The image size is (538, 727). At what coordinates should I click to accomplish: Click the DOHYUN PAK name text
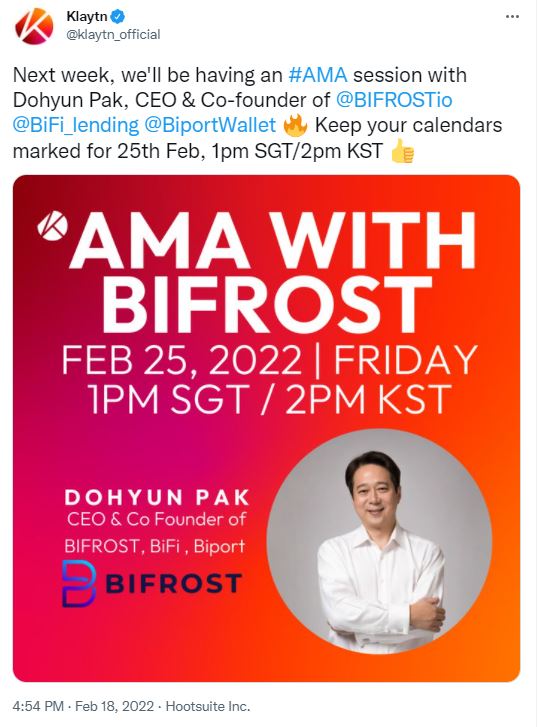pos(157,498)
